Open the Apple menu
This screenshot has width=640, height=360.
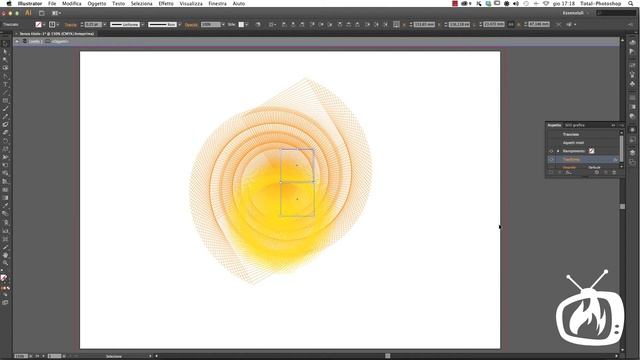click(9, 3)
